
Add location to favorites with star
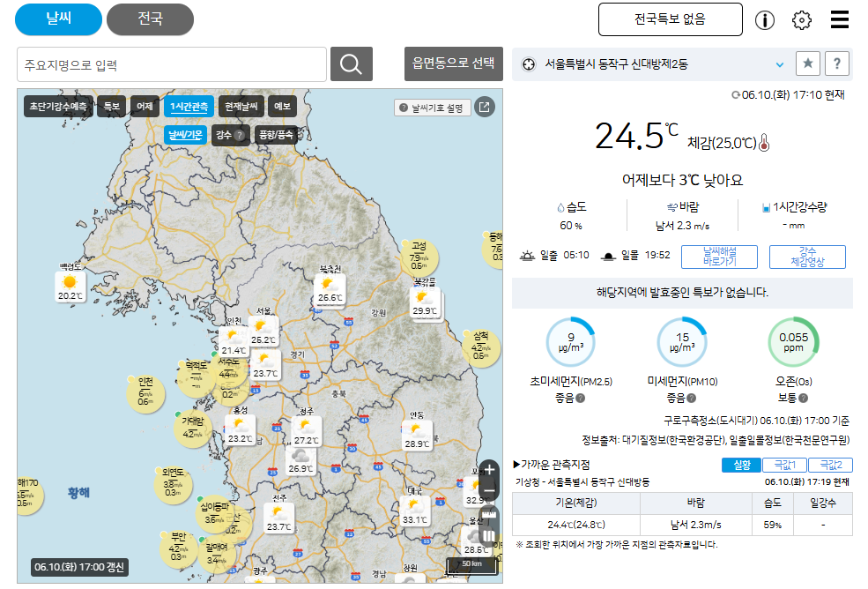(808, 63)
